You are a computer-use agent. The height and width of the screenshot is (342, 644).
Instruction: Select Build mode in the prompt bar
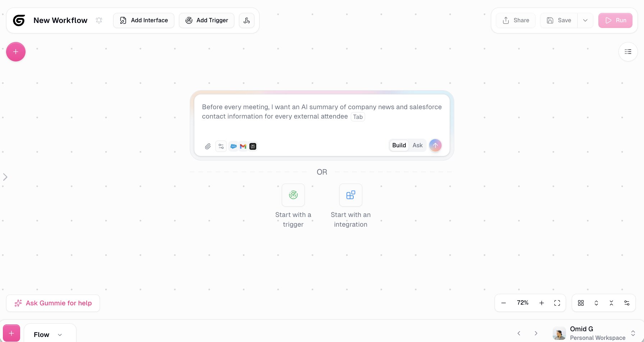pyautogui.click(x=399, y=145)
